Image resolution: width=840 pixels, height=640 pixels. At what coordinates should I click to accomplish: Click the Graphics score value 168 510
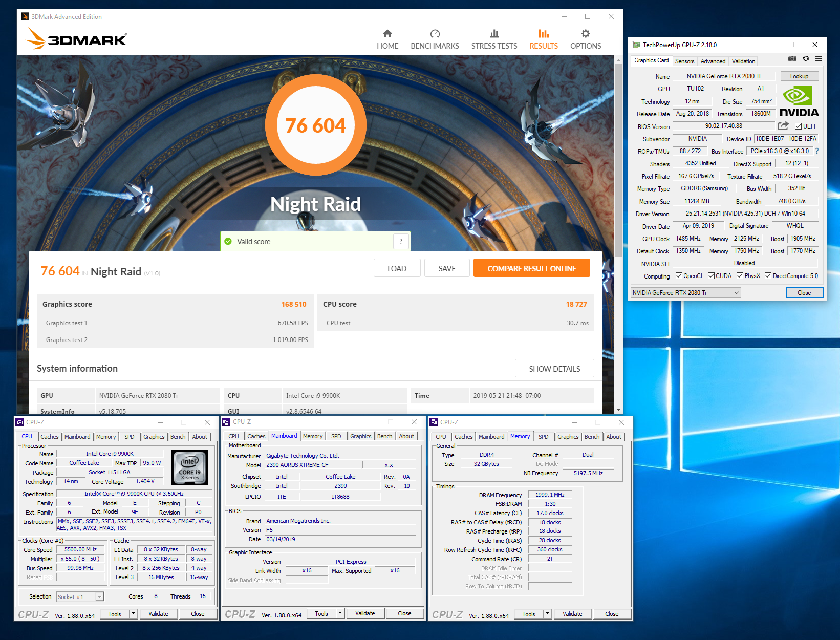point(294,304)
